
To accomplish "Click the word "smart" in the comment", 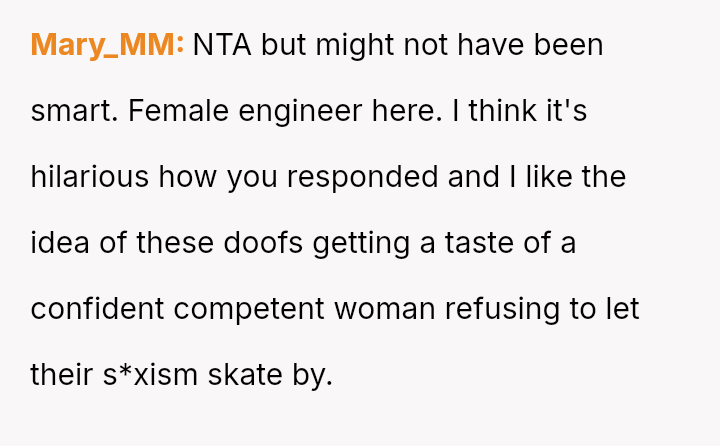I will [74, 111].
